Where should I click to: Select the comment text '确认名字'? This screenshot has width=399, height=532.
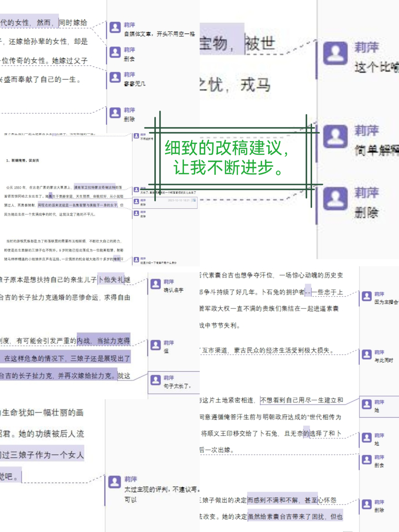[x=174, y=290]
